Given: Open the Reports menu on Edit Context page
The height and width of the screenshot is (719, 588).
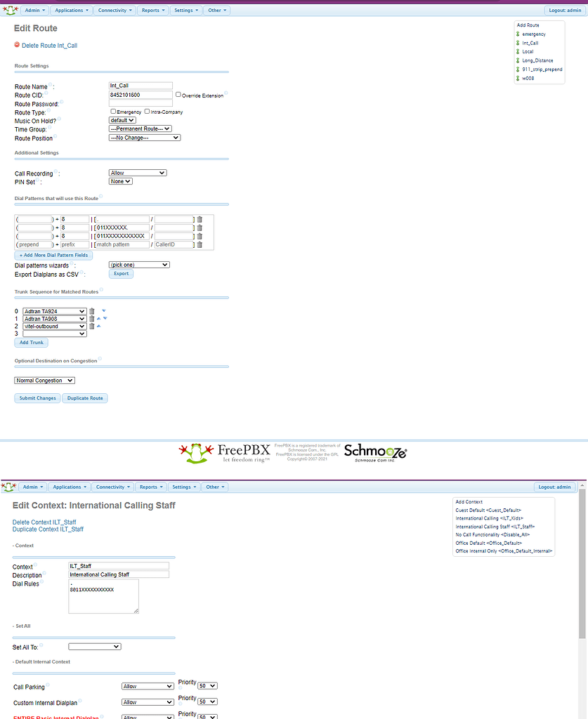Looking at the screenshot, I should point(151,487).
